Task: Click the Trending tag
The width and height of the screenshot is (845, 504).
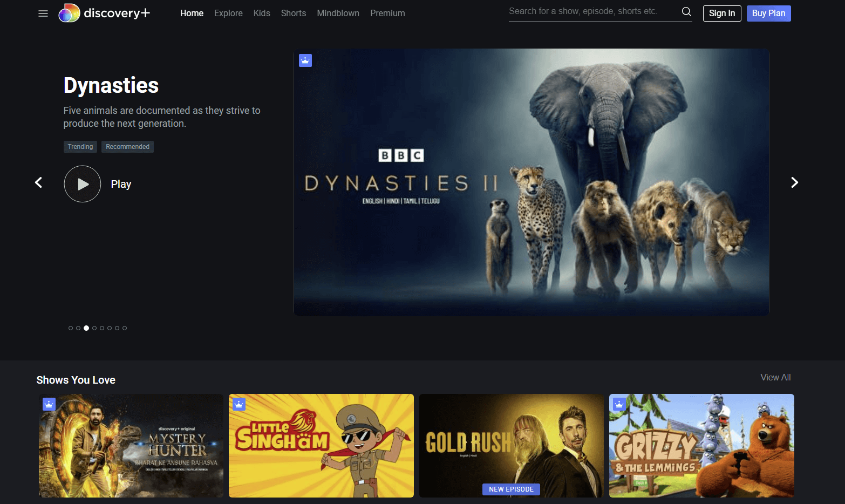Action: pyautogui.click(x=80, y=147)
